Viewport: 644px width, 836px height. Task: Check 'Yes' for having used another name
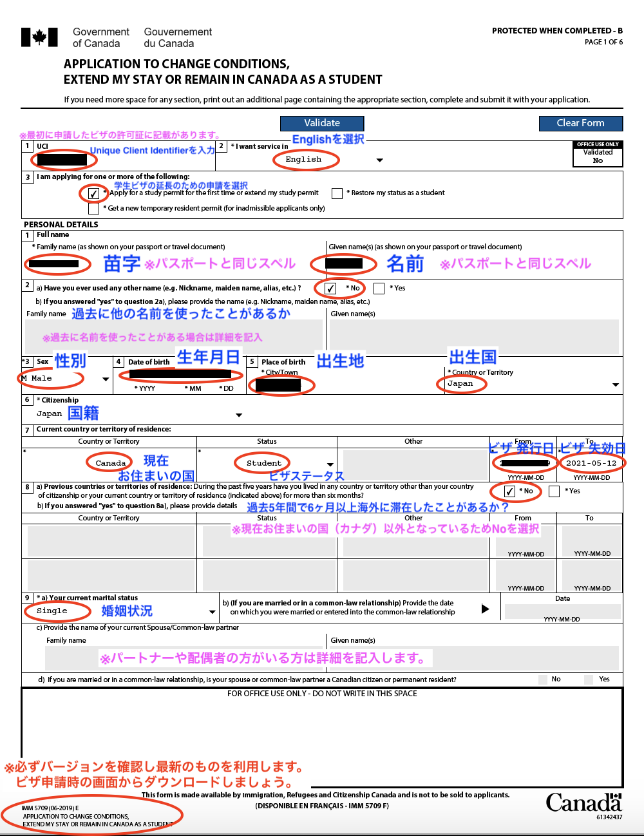(379, 289)
